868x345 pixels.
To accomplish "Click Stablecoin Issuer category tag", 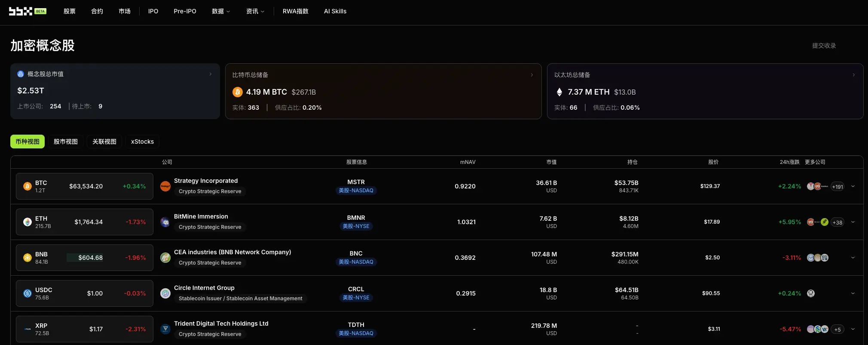I will (241, 299).
